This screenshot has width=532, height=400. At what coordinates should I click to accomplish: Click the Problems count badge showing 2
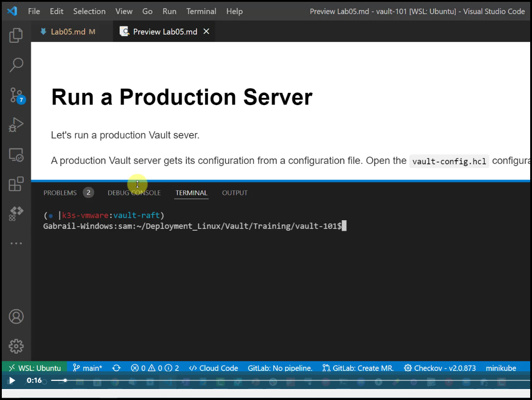(x=89, y=192)
